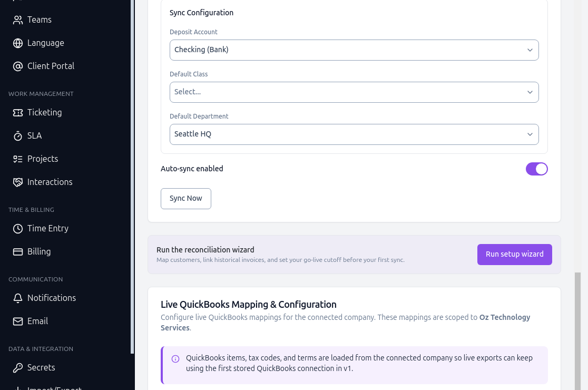Image resolution: width=588 pixels, height=390 pixels.
Task: Click the Ticketing ticket icon
Action: pos(17,112)
